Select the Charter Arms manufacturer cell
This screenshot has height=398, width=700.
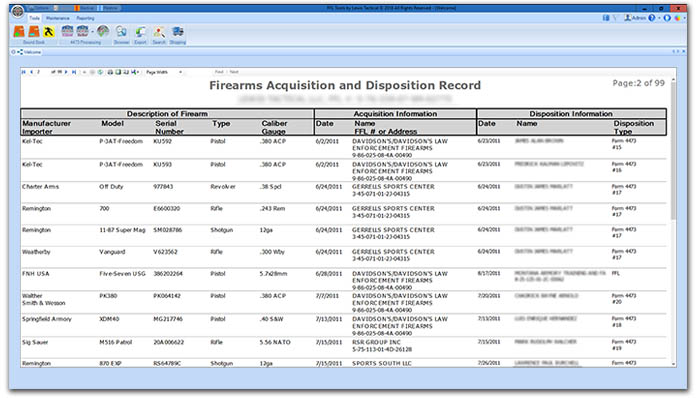[40, 187]
